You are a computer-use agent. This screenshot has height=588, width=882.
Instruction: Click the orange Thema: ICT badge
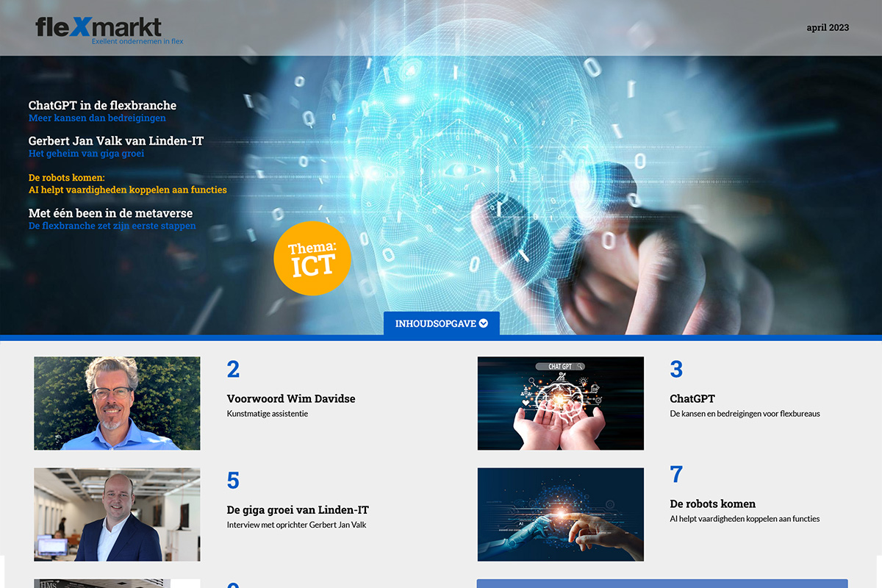tap(312, 259)
